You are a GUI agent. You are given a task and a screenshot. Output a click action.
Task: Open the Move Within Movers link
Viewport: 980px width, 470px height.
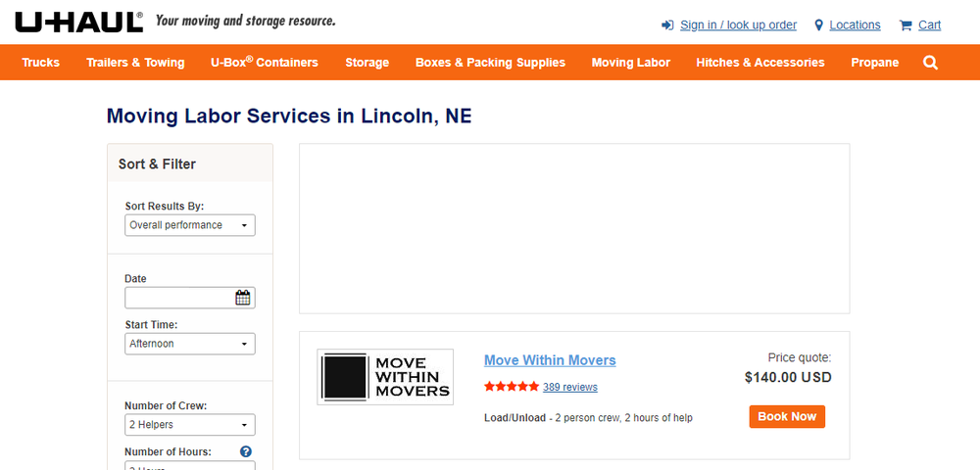[550, 360]
